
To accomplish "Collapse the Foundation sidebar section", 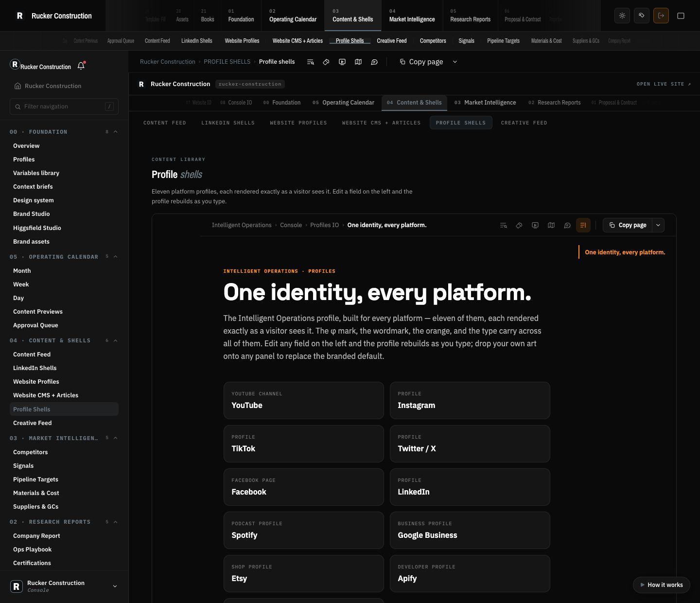I will [116, 132].
